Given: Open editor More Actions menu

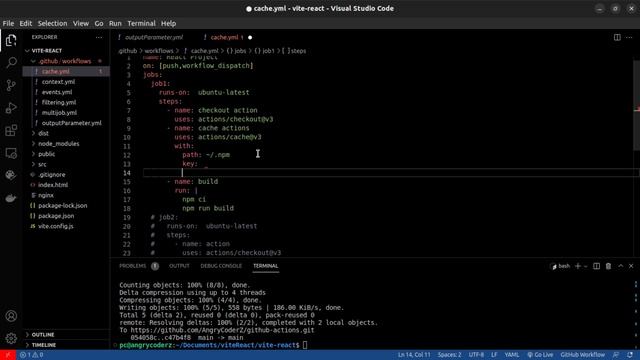Looking at the screenshot, I should (x=629, y=37).
